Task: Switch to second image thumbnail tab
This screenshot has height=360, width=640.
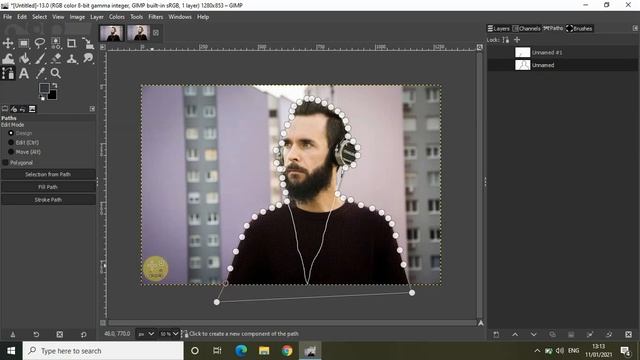Action: pyautogui.click(x=138, y=33)
